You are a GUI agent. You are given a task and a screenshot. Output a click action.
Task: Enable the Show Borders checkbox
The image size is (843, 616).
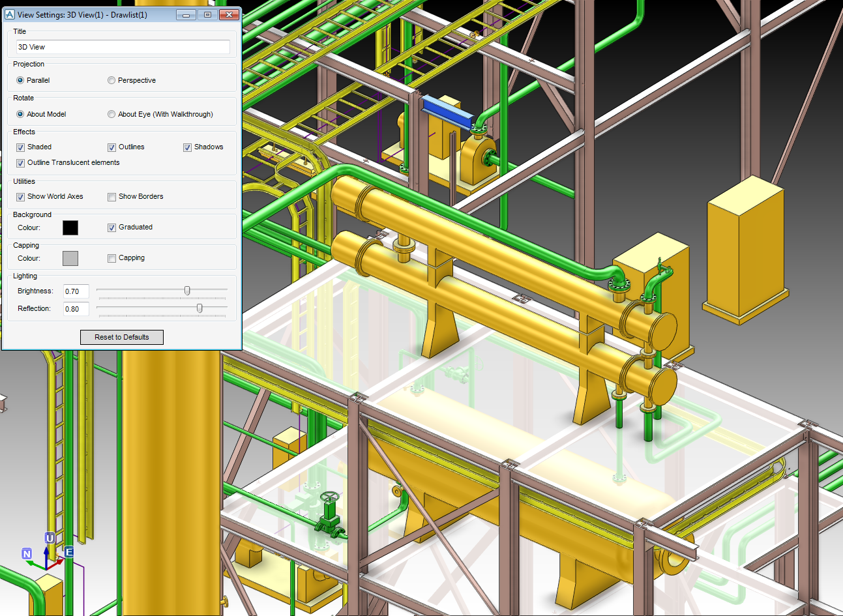click(x=111, y=197)
